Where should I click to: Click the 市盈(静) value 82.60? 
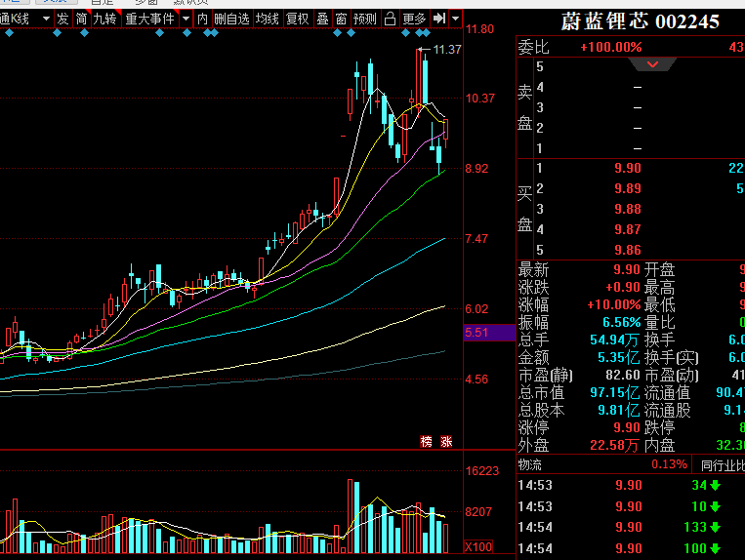[x=623, y=375]
